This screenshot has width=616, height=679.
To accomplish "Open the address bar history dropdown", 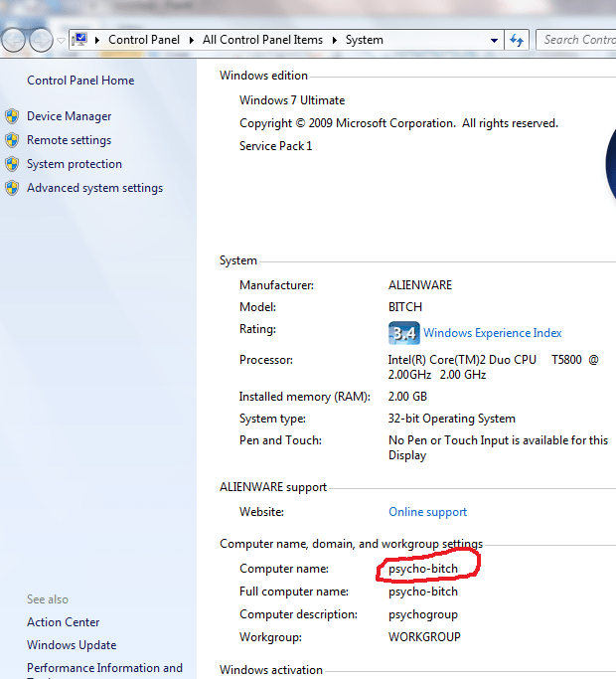I will point(494,41).
